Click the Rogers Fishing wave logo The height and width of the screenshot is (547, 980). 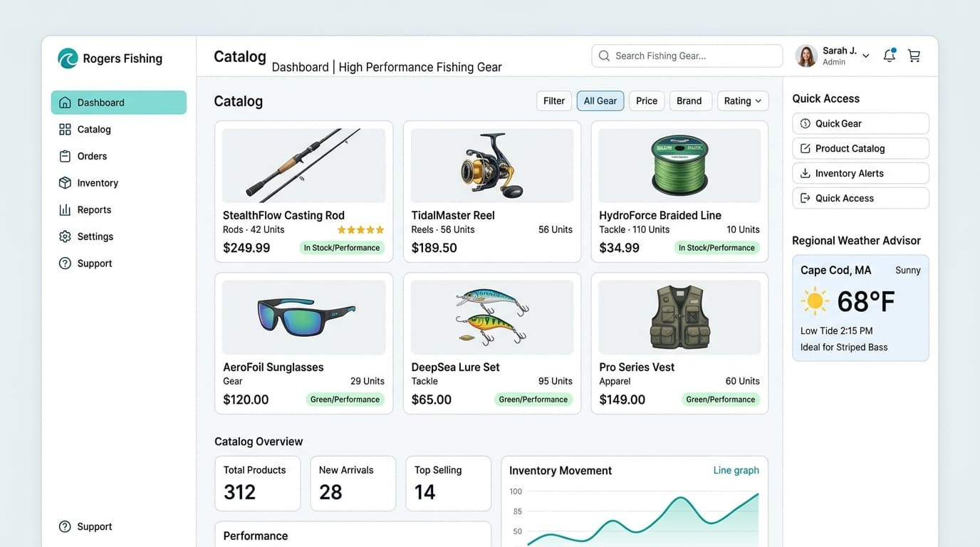tap(68, 58)
